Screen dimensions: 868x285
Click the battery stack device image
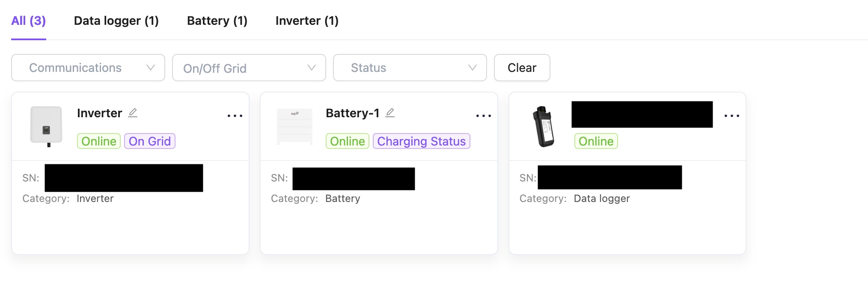coord(294,126)
